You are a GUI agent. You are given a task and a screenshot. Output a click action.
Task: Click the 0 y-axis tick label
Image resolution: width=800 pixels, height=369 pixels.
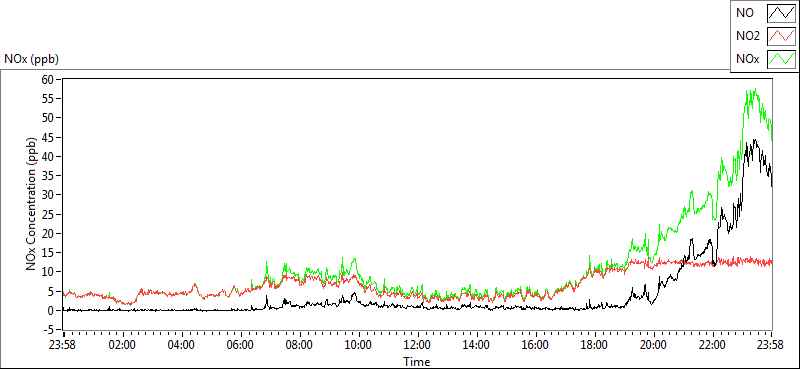pyautogui.click(x=52, y=311)
